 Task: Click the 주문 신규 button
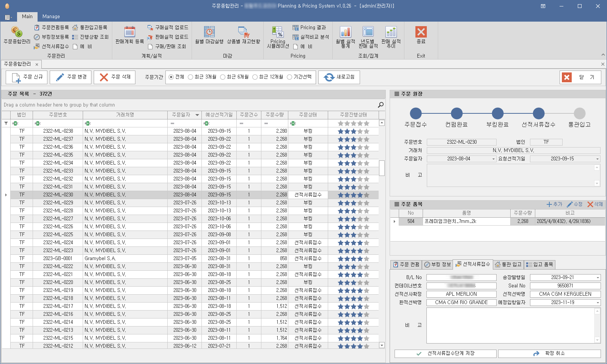(x=27, y=77)
